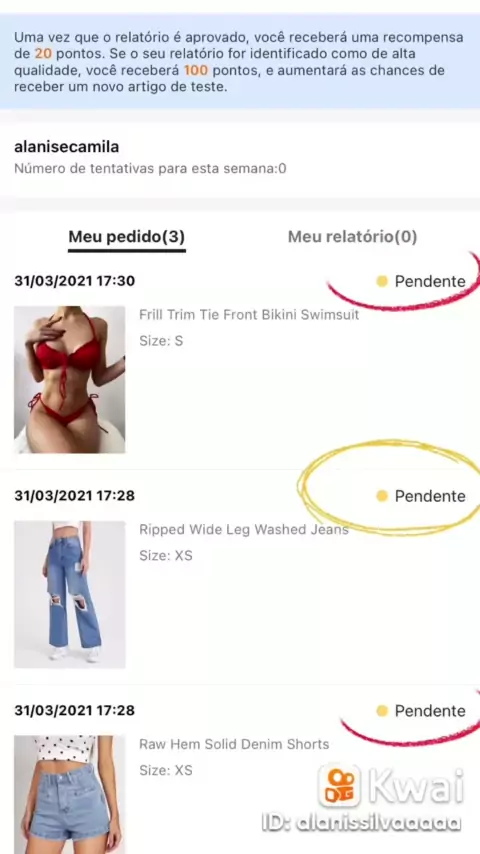The image size is (480, 854).
Task: Click the alanisecamila username
Action: [x=66, y=147]
